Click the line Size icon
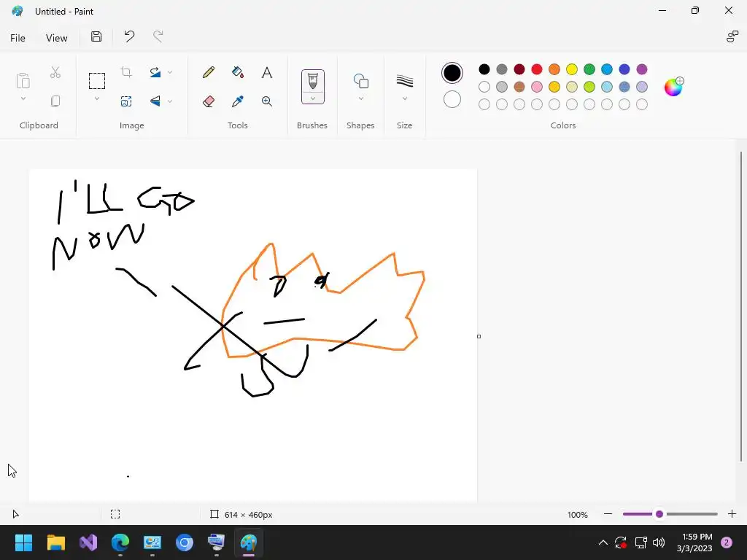The image size is (747, 560). 404,81
